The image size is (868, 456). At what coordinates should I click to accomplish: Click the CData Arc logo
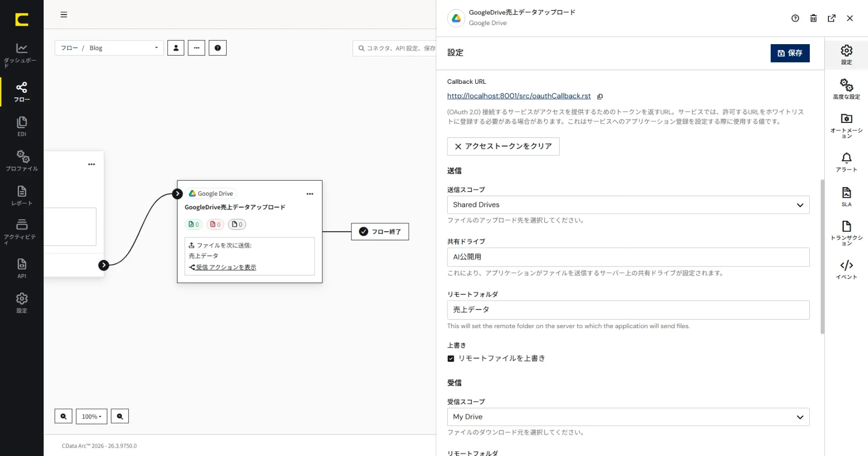[22, 20]
